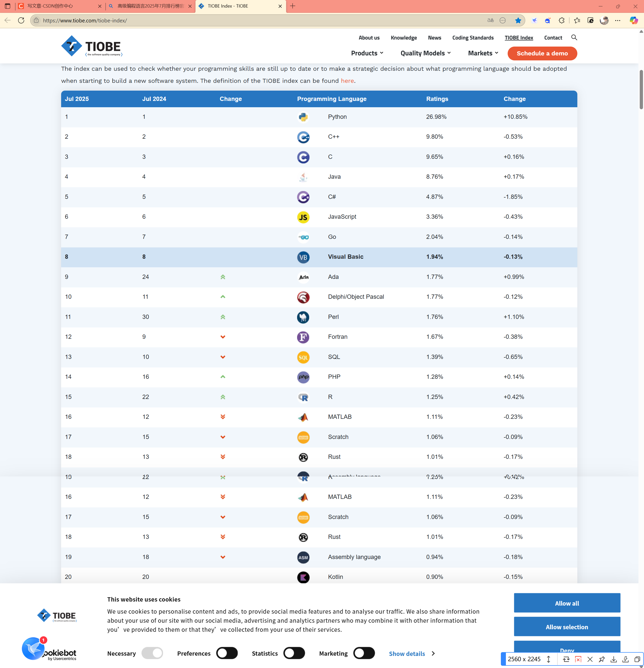Viewport: 644px width, 668px height.
Task: Click the Delphi/Object Pascal helmet icon
Action: pos(303,297)
